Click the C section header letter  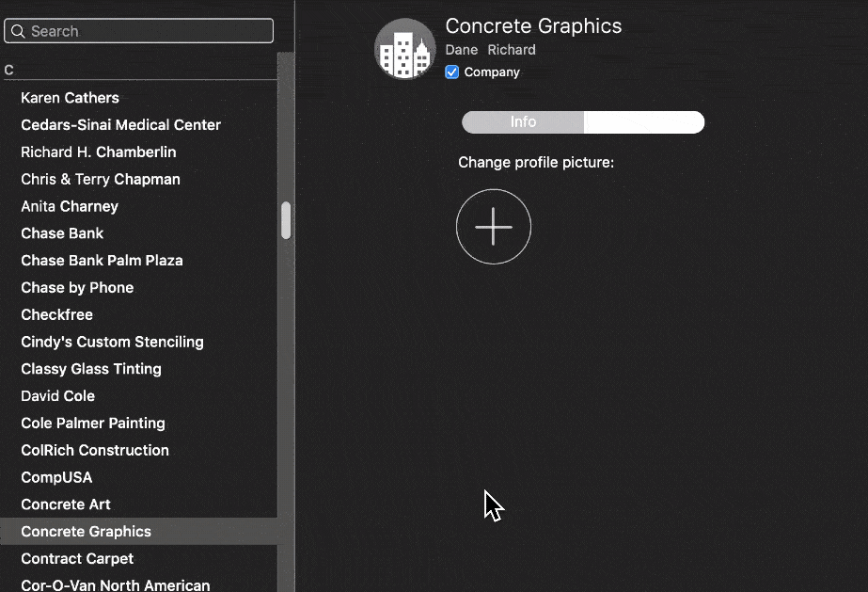click(8, 71)
